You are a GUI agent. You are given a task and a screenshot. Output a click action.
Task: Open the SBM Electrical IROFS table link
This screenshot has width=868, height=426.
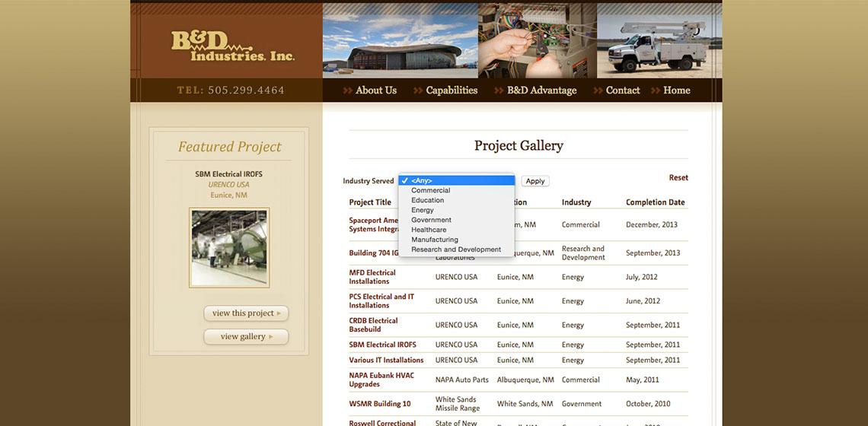coord(382,345)
